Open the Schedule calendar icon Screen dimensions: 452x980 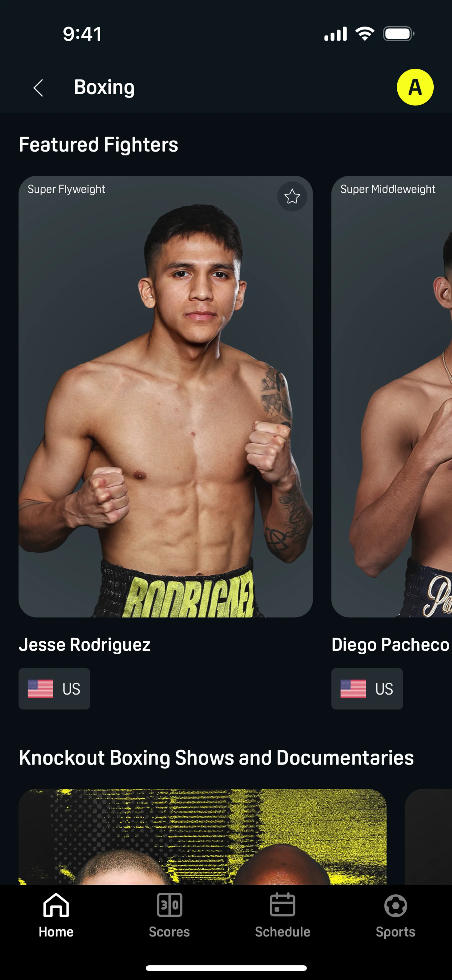[x=282, y=905]
